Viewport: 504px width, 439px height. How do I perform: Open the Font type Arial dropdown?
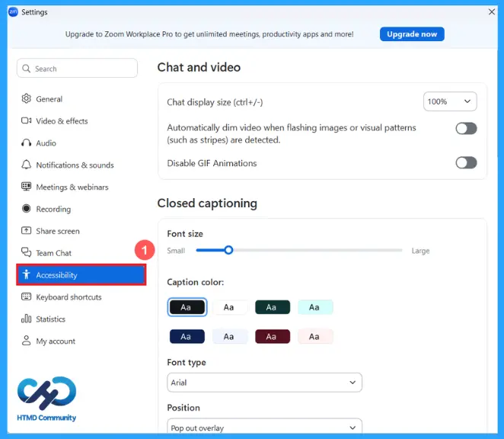tap(264, 383)
